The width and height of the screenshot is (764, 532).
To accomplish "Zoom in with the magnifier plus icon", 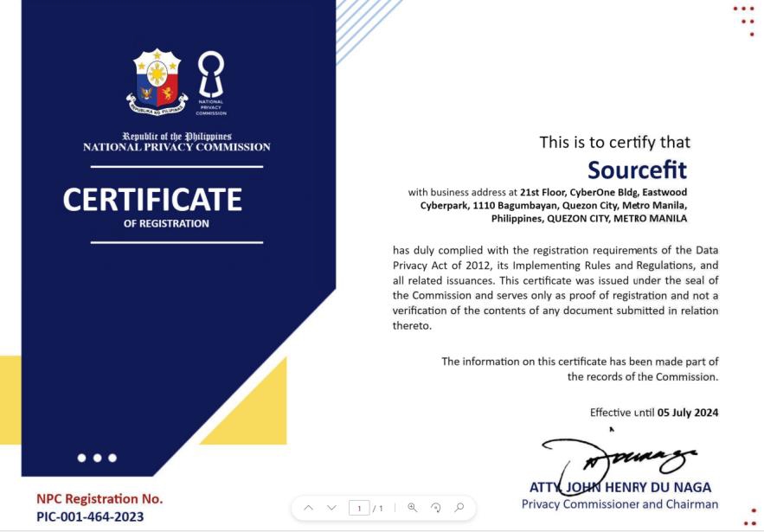I will [412, 508].
